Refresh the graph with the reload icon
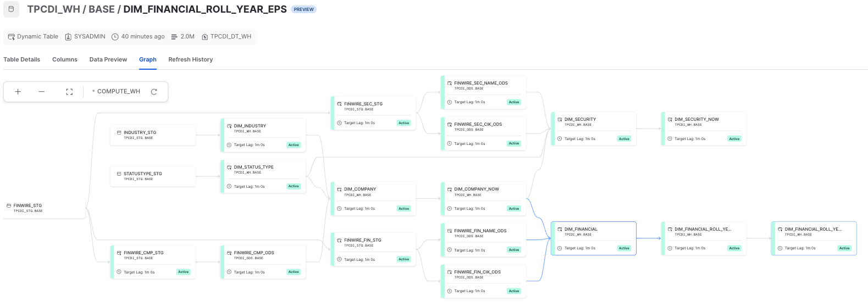 (x=154, y=92)
